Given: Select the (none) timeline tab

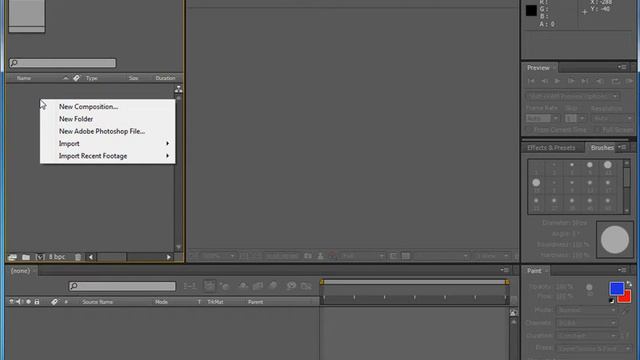Looking at the screenshot, I should coord(20,271).
